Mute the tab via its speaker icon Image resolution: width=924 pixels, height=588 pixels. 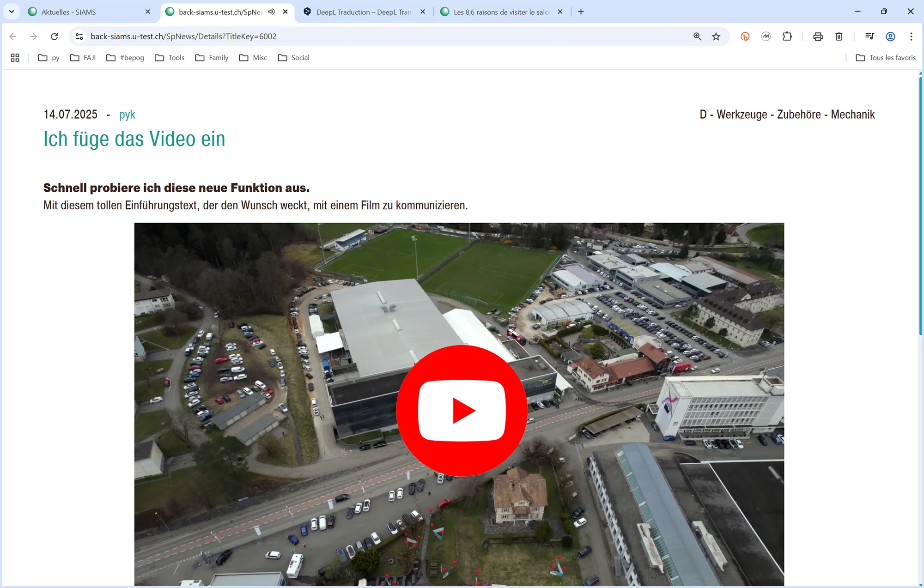[x=272, y=12]
